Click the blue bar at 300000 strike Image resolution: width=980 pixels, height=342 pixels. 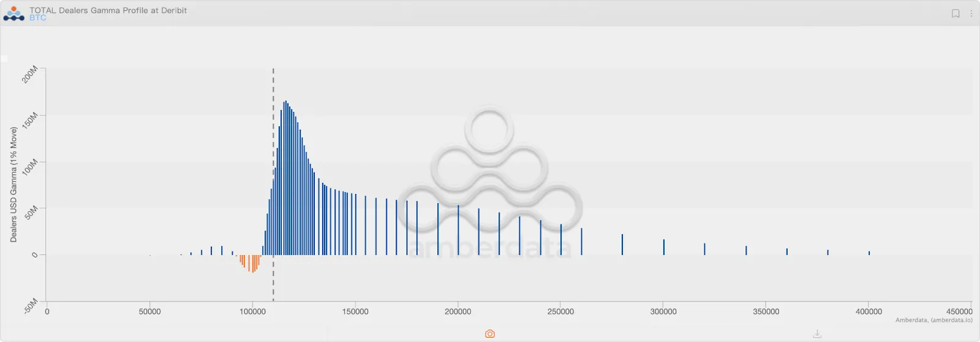coord(664,247)
